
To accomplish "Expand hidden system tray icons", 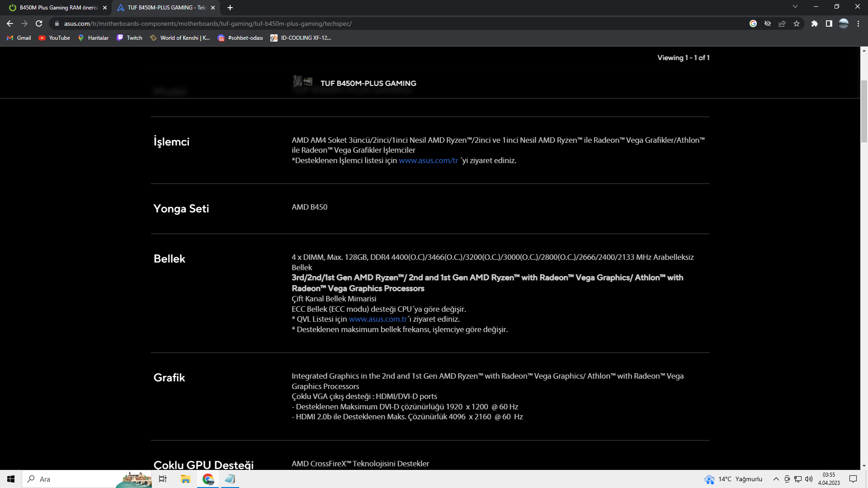I will click(x=776, y=479).
